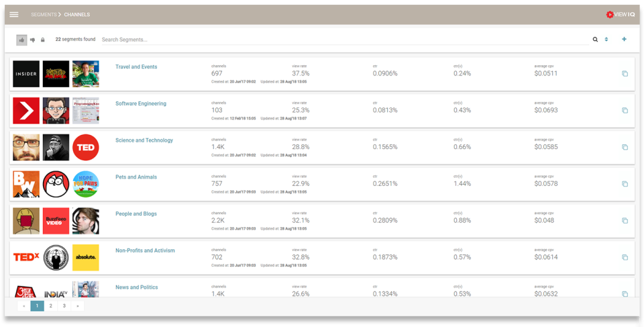Click the ViewIQ logo
This screenshot has height=327, width=644.
click(619, 14)
